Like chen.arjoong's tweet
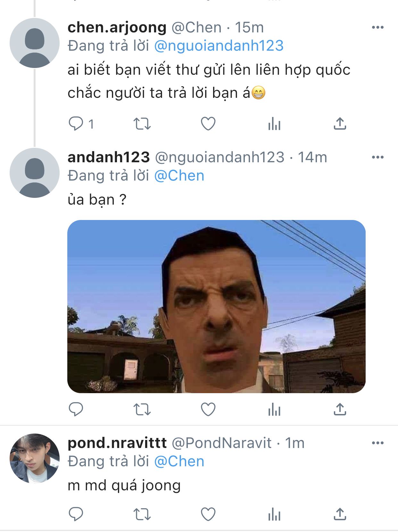 (208, 124)
